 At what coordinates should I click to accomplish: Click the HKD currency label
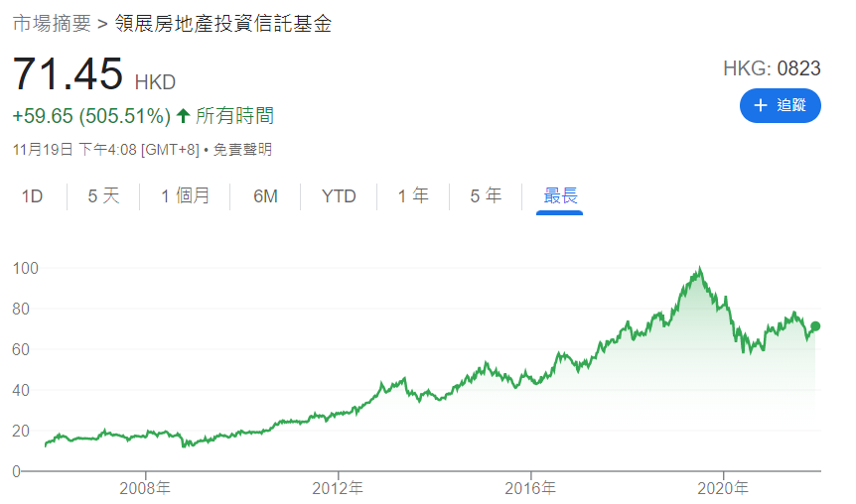(155, 82)
